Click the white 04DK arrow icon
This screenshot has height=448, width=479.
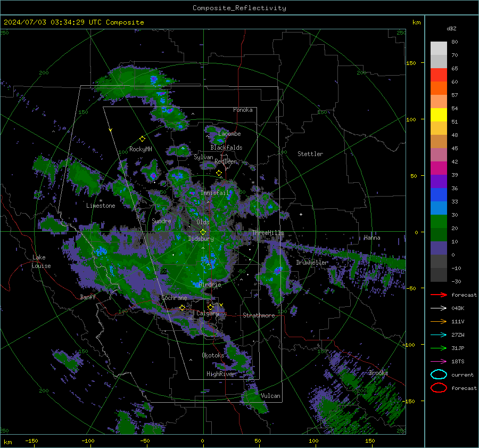point(439,308)
